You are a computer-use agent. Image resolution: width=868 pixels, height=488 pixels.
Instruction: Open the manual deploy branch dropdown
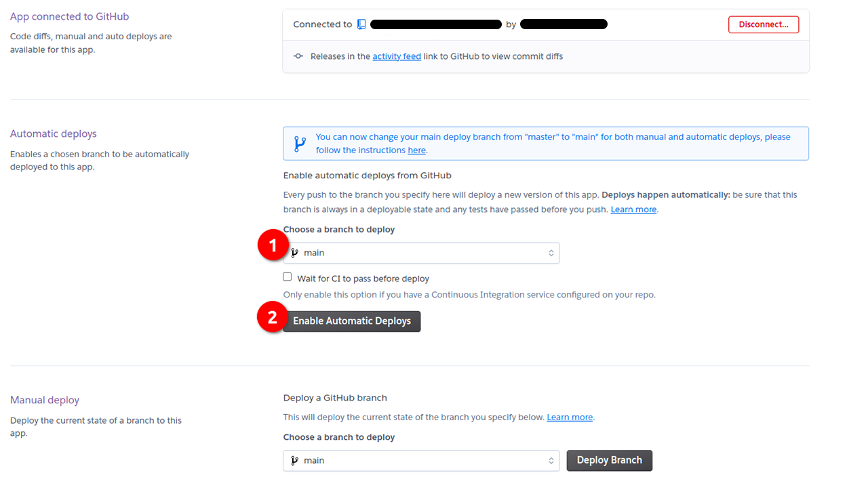point(420,461)
